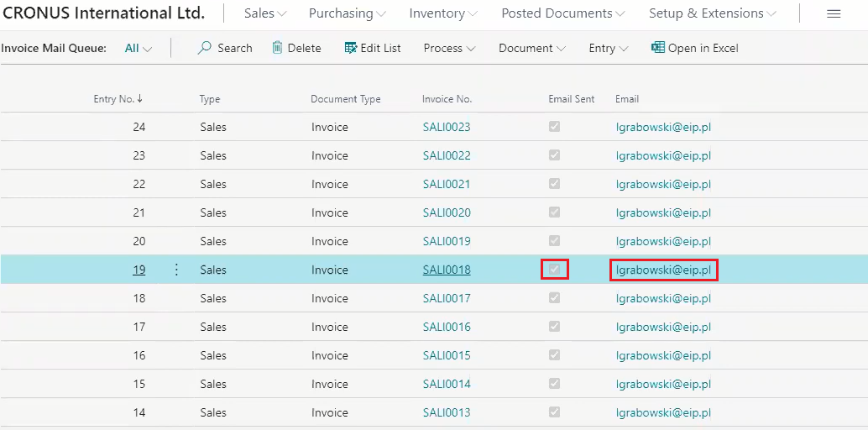Screen dimensions: 868x430
Task: Click the Invoice No. column header
Action: tap(447, 99)
